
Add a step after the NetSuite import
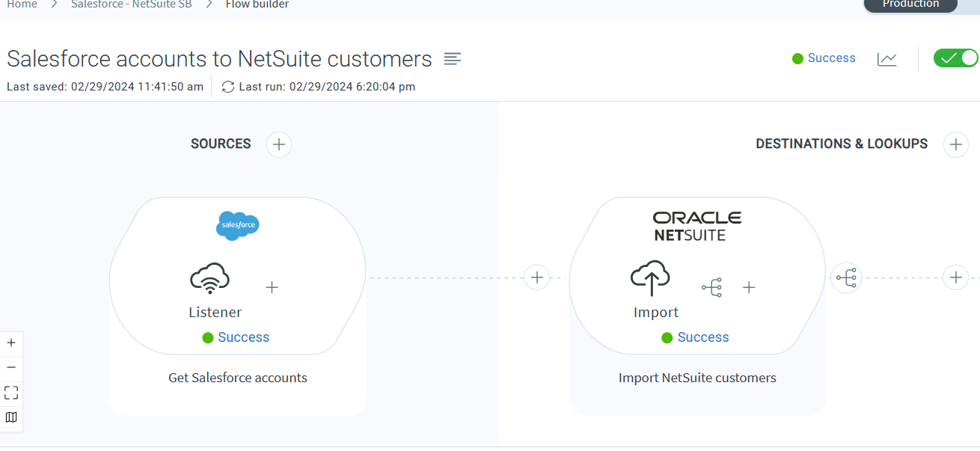pyautogui.click(x=955, y=277)
